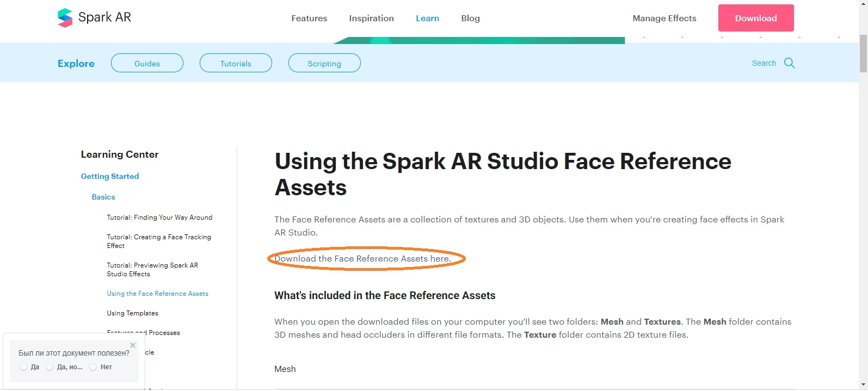868x391 pixels.
Task: Click the scrollbar down arrow
Action: click(863, 385)
